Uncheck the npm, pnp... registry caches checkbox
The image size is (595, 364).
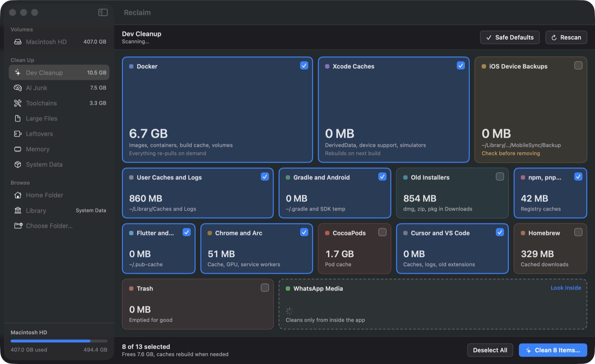(x=578, y=176)
